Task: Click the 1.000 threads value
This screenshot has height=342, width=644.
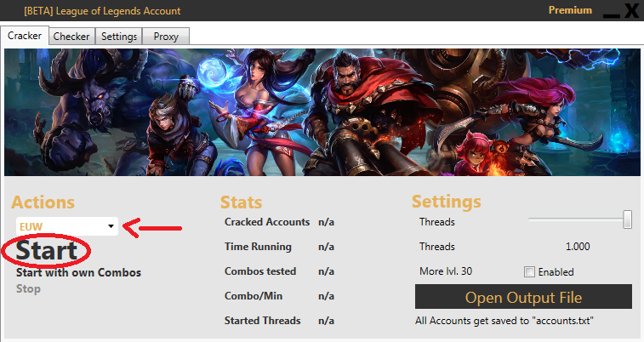Action: pos(578,247)
